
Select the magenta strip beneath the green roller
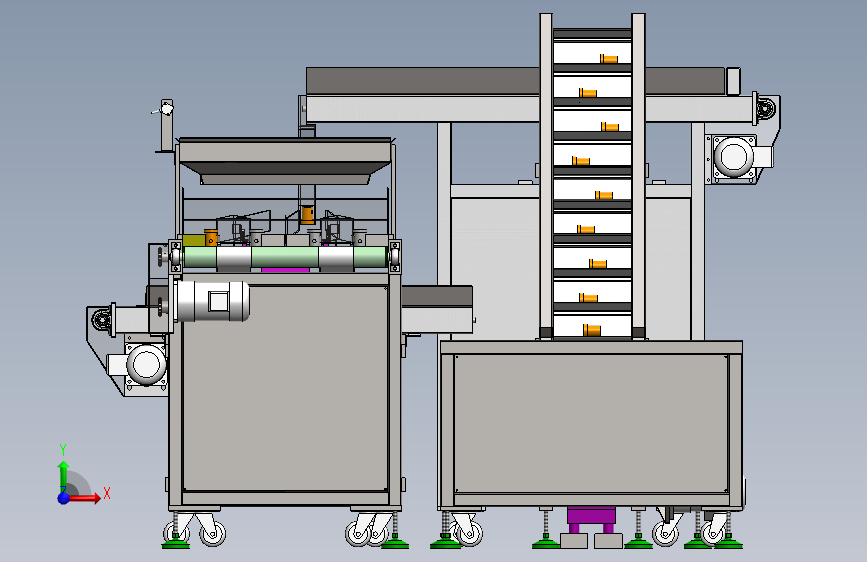285,270
